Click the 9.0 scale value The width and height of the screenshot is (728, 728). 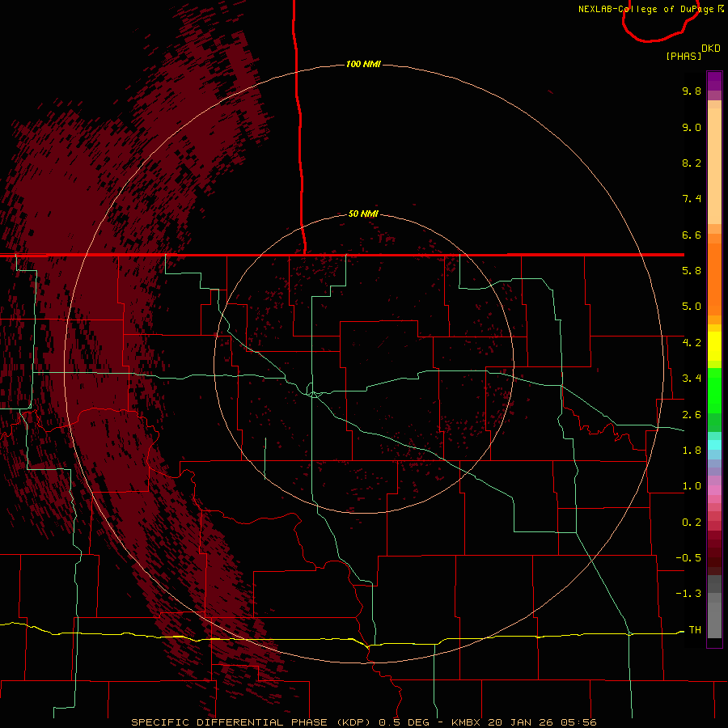[x=692, y=127]
